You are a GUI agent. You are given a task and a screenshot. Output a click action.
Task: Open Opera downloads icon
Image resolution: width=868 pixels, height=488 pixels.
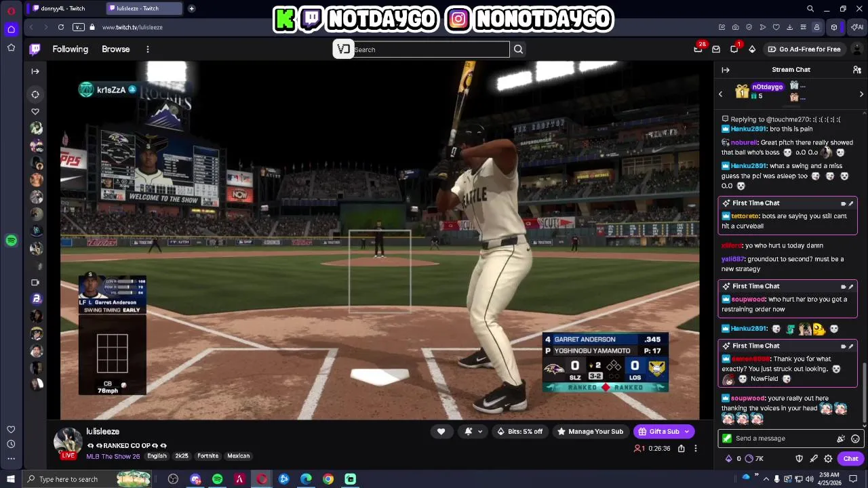(x=789, y=27)
